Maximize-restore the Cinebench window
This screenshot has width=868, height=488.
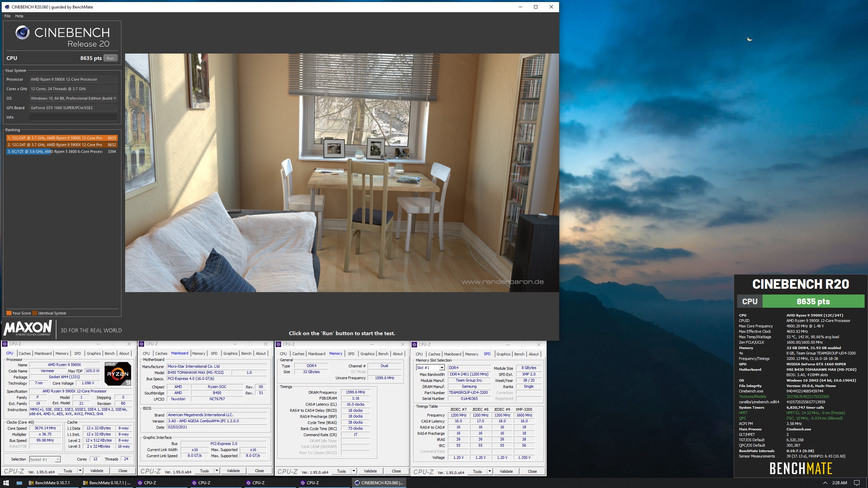[x=536, y=7]
